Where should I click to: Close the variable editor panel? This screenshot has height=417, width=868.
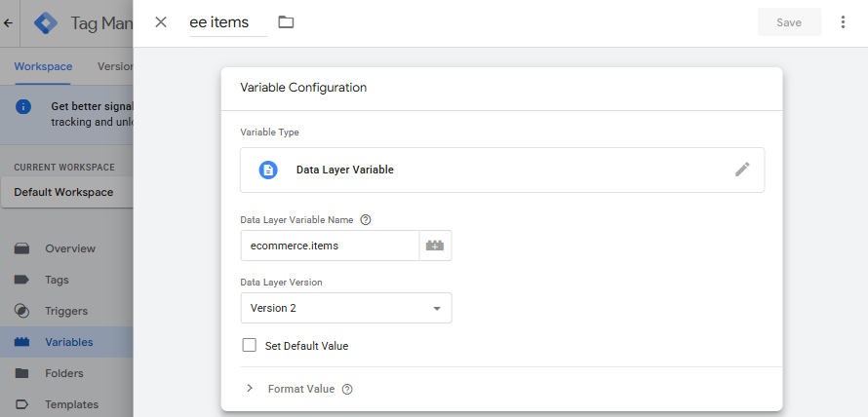(x=161, y=22)
